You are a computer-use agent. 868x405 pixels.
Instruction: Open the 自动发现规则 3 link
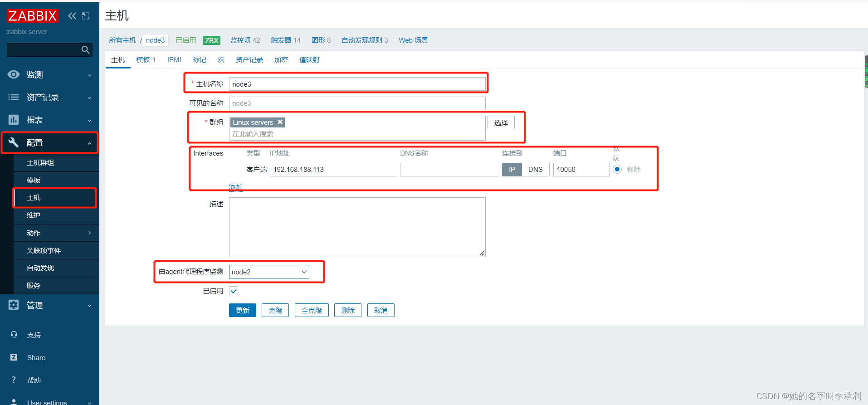tap(365, 40)
